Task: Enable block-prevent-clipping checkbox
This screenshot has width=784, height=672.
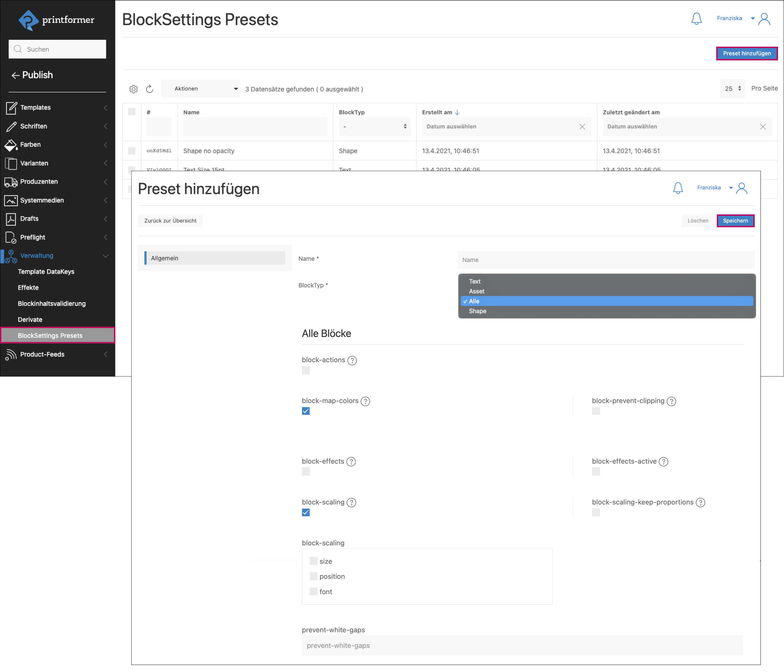Action: point(596,411)
